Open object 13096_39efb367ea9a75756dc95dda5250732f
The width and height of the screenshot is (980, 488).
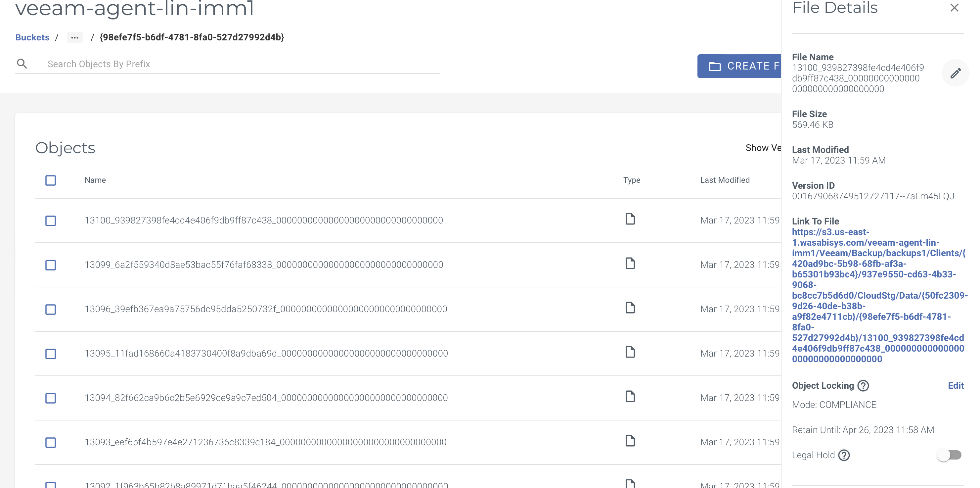266,309
